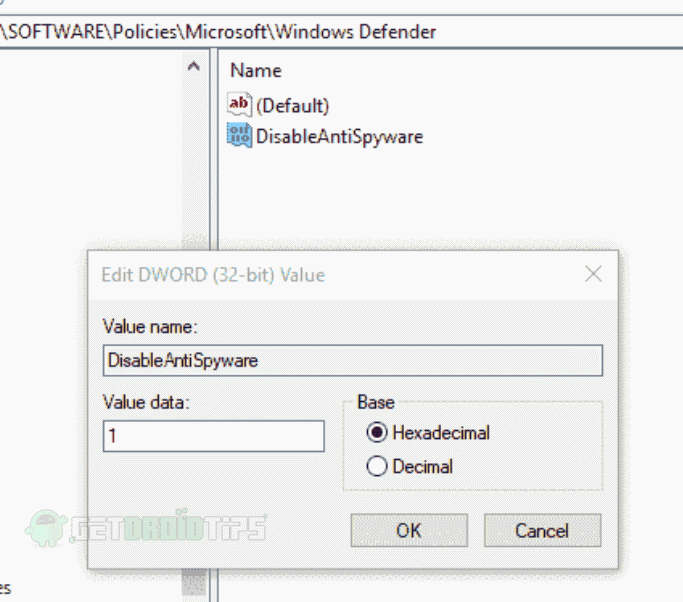Choose the Decimal base radio button
The image size is (683, 602).
coord(377,466)
